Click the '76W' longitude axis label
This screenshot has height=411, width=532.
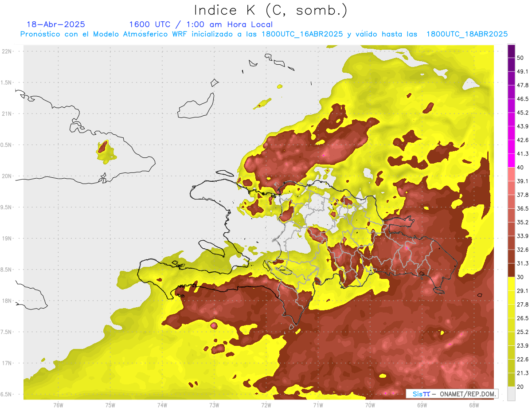[x=58, y=405]
